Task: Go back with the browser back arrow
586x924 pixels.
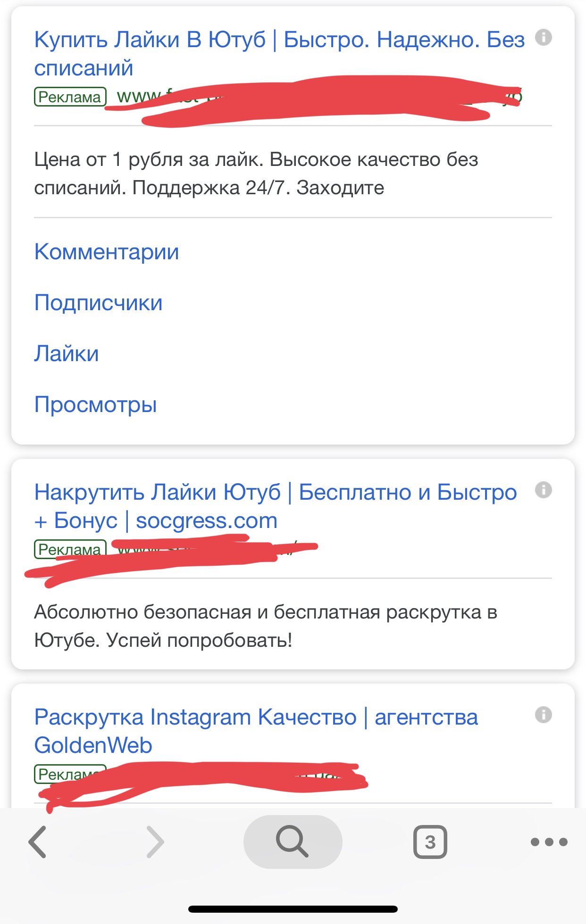Action: click(38, 842)
